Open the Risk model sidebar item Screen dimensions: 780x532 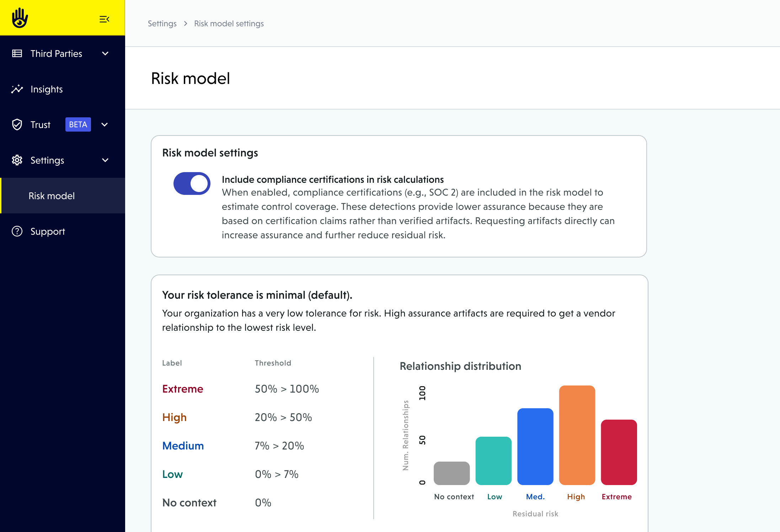click(52, 196)
